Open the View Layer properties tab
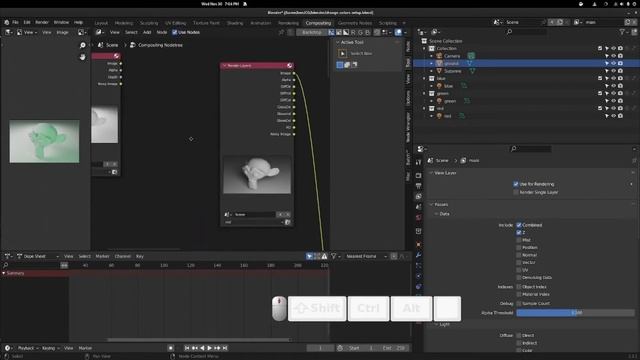 click(x=418, y=196)
